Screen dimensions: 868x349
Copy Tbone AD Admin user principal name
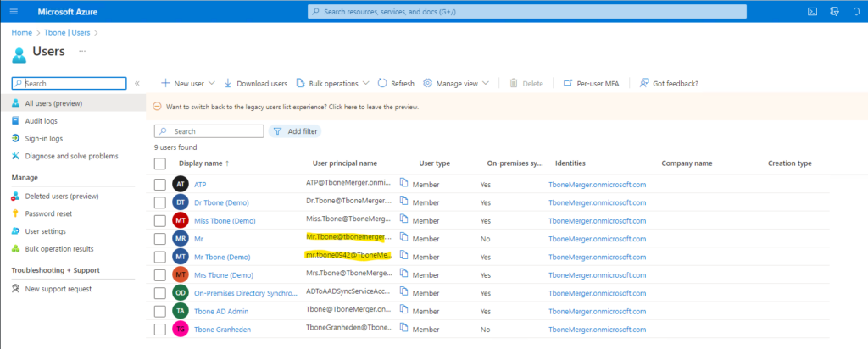pos(404,310)
